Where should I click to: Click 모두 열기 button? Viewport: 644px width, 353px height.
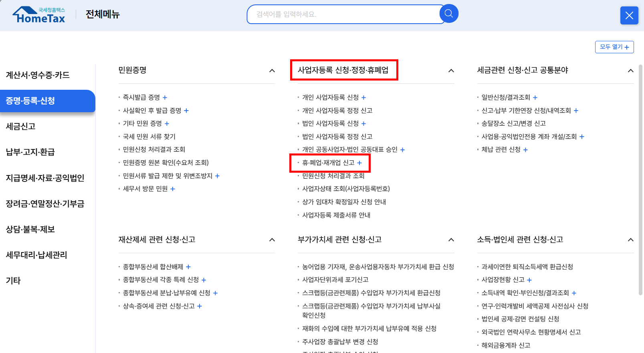pyautogui.click(x=614, y=47)
